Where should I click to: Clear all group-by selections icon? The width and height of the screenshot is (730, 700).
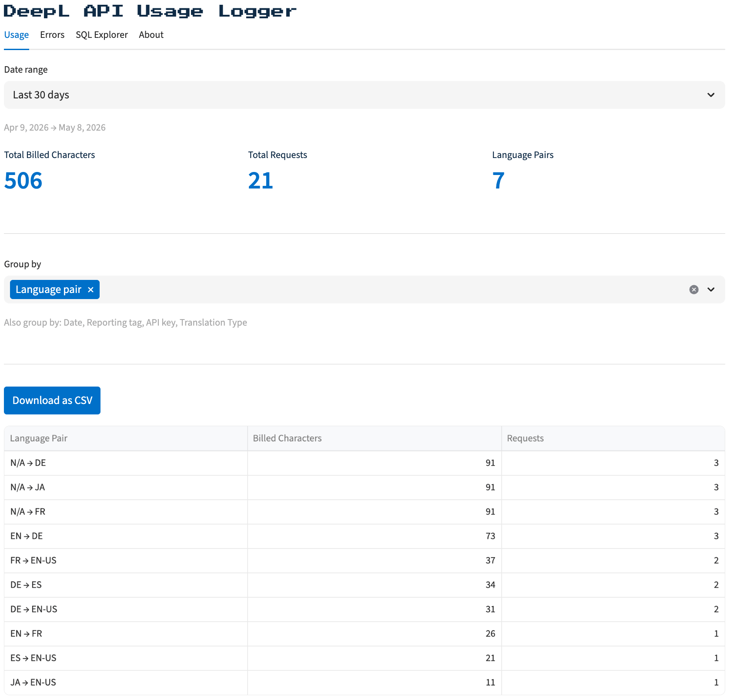tap(694, 289)
